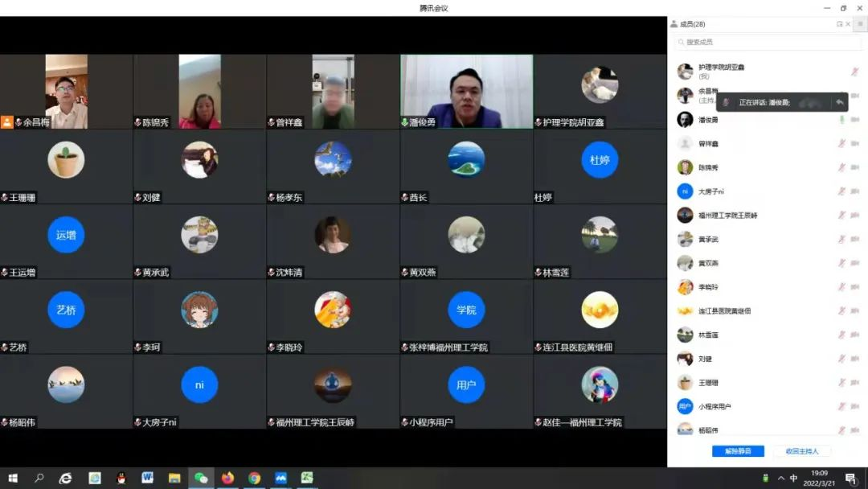Select 曾祥鑫 video tile
868x489 pixels.
click(334, 92)
